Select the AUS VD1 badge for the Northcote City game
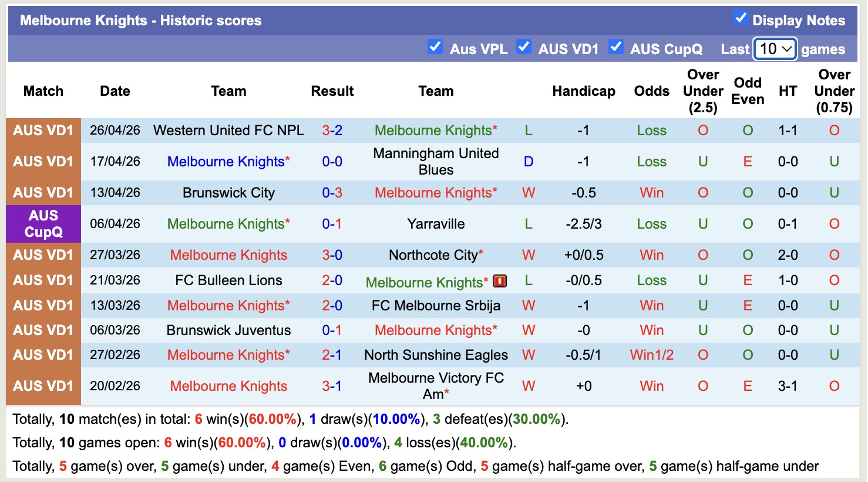Image resolution: width=868 pixels, height=482 pixels. pos(43,255)
